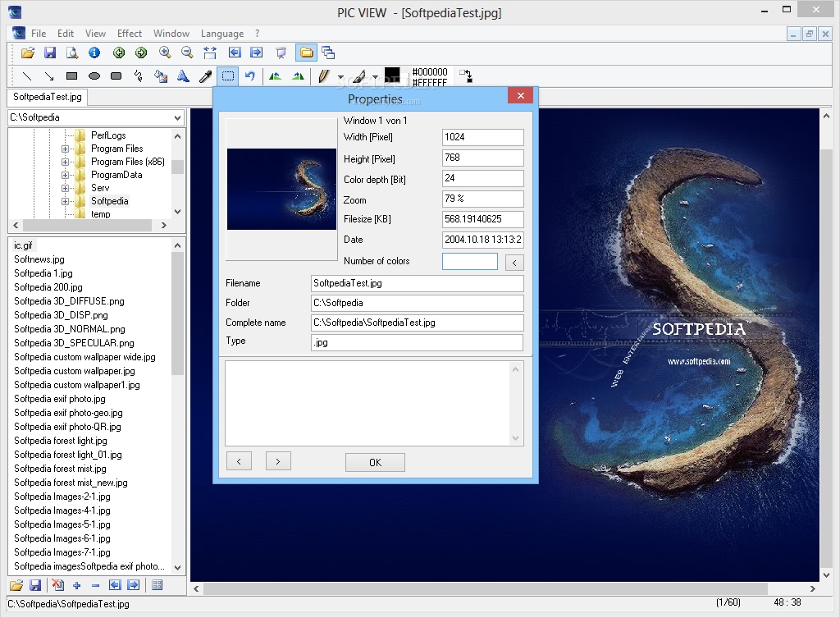Click the undo arrow icon

coord(250,76)
